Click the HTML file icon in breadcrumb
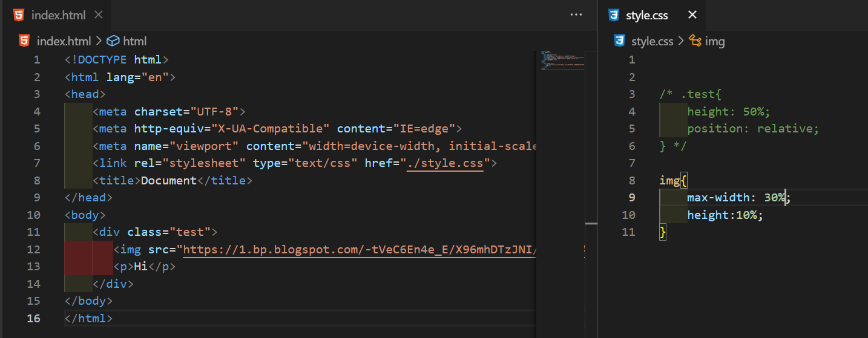The height and width of the screenshot is (338, 868). 24,41
